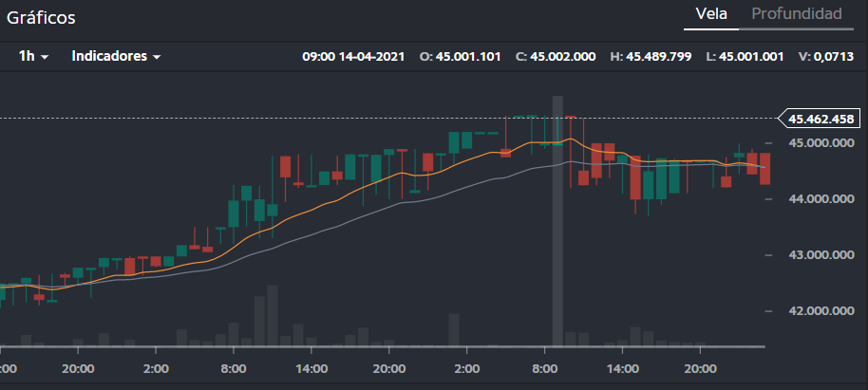The width and height of the screenshot is (868, 390).
Task: Switch to the Vela chart tab
Action: point(711,14)
